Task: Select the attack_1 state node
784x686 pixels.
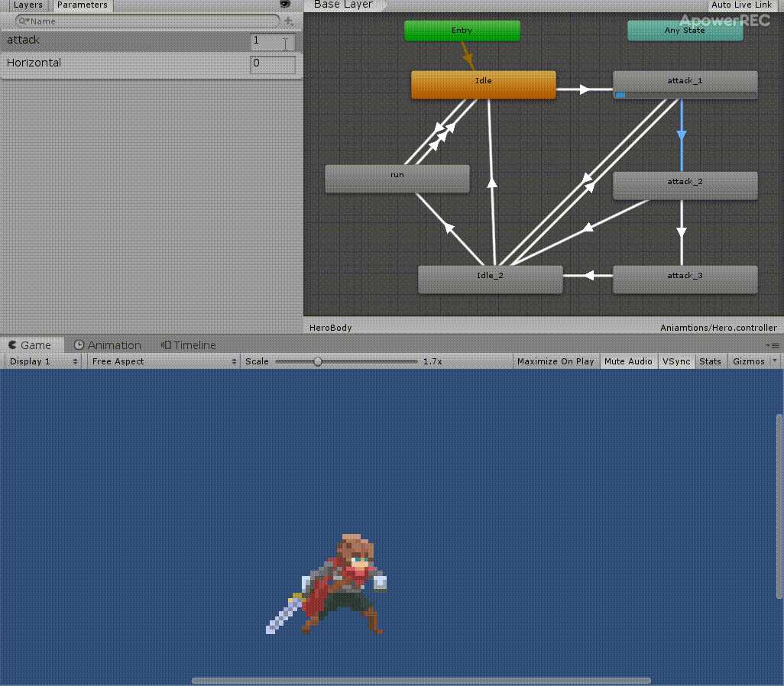Action: pos(685,85)
